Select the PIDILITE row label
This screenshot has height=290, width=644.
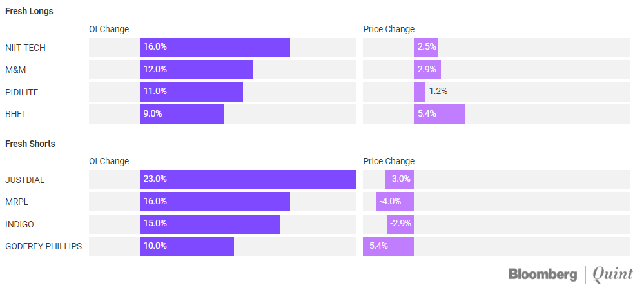[22, 92]
